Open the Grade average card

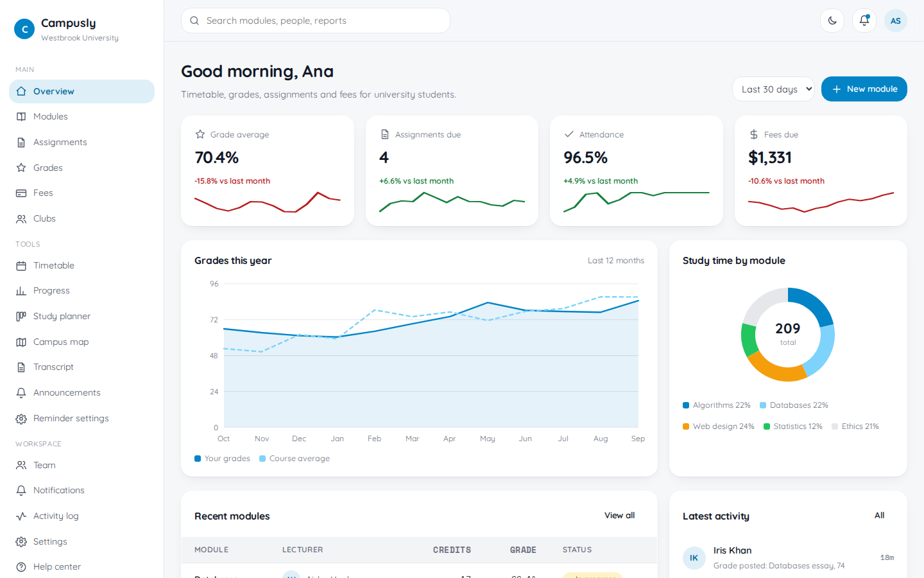pyautogui.click(x=268, y=171)
